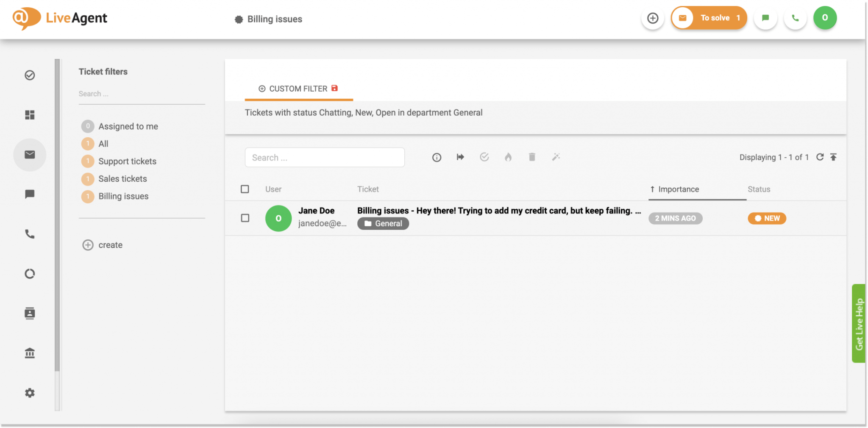This screenshot has height=428, width=868.
Task: Click the ticket info icon
Action: click(x=437, y=157)
